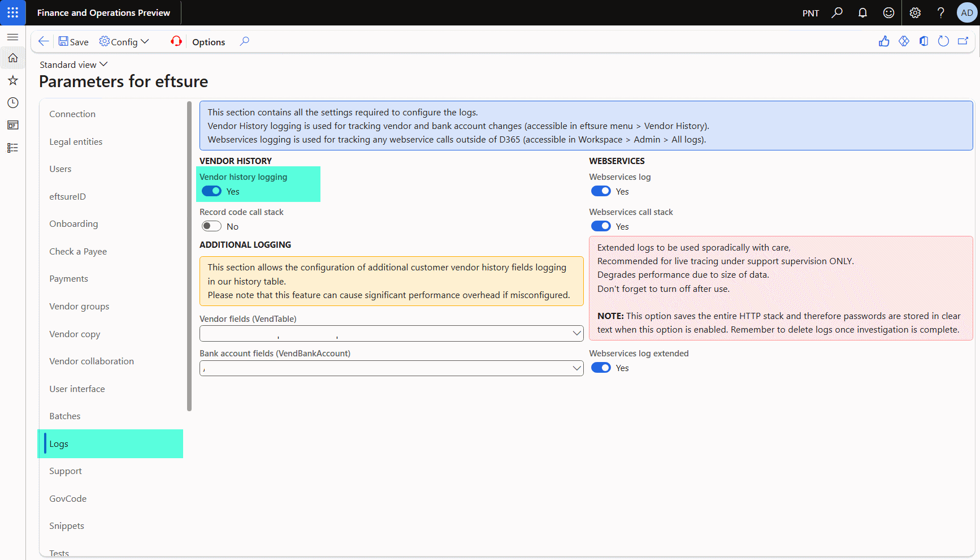This screenshot has width=980, height=560.
Task: Open the notifications bell
Action: (x=862, y=12)
